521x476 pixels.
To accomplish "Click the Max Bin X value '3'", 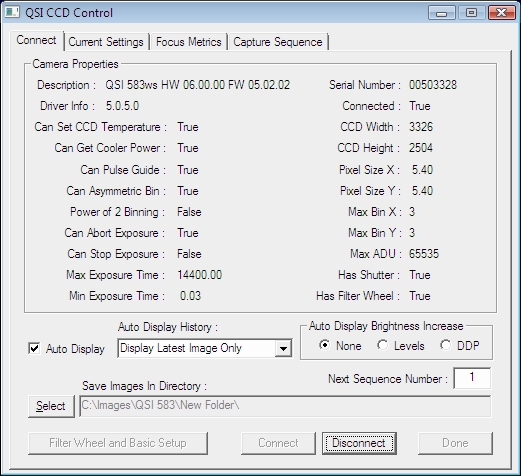I will coord(412,212).
